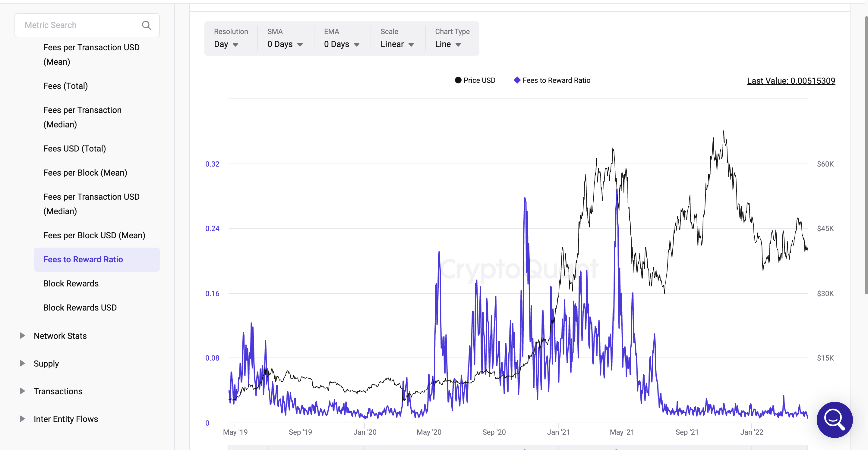Expand the Supply category
868x450 pixels.
(22, 363)
